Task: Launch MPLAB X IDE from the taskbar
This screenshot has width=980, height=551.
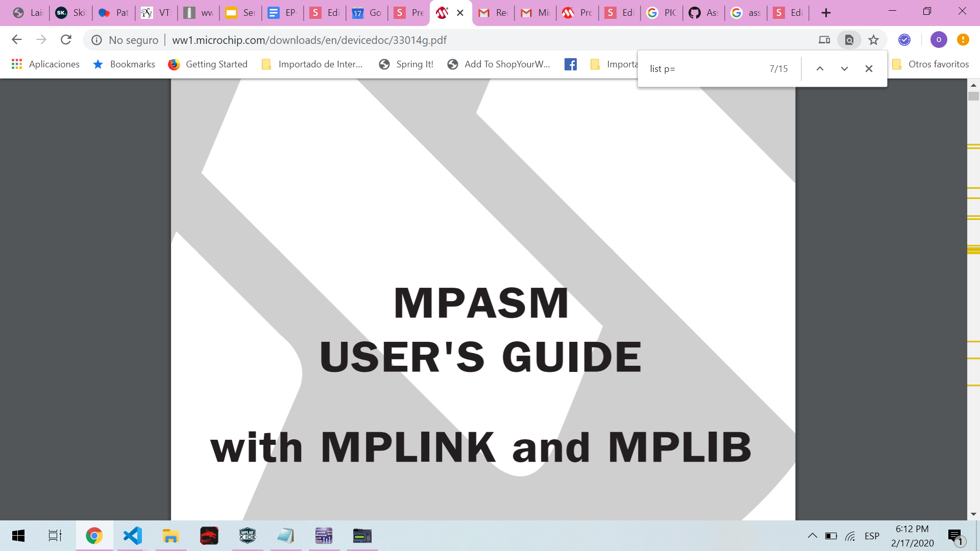Action: [x=247, y=536]
